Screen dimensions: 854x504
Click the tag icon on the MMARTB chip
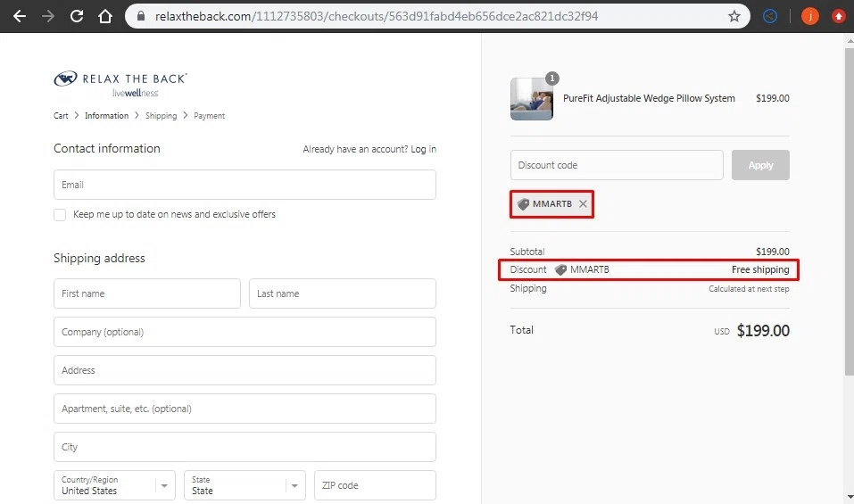(524, 204)
